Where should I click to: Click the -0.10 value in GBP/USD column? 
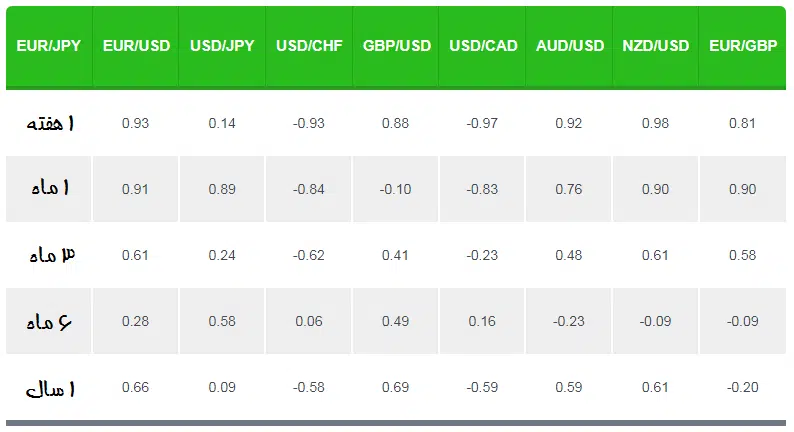pyautogui.click(x=395, y=189)
